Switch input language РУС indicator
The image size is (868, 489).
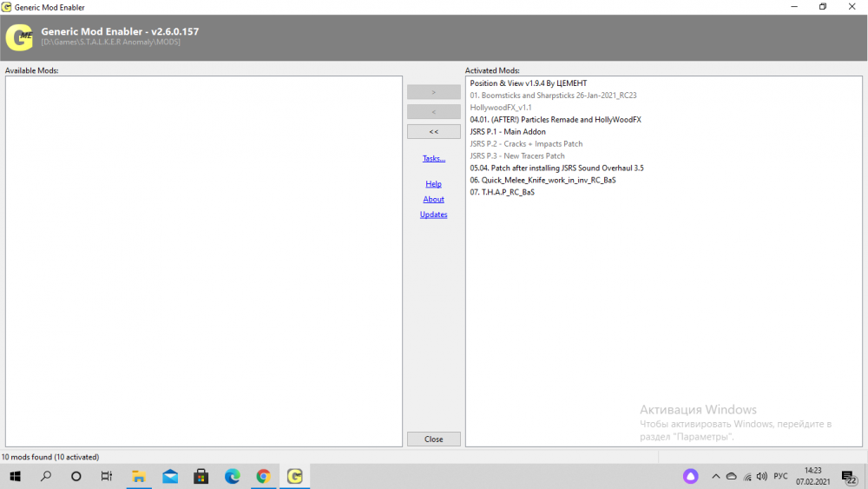click(780, 476)
